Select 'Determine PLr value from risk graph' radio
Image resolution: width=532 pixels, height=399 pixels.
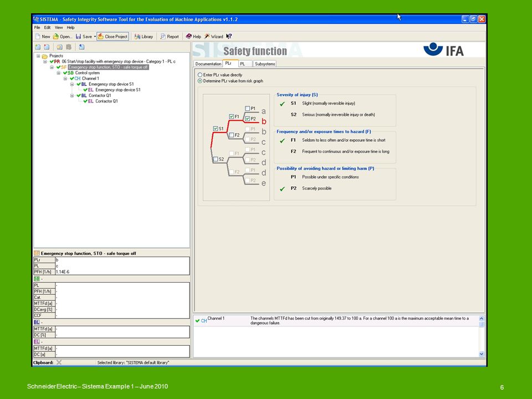pyautogui.click(x=200, y=81)
